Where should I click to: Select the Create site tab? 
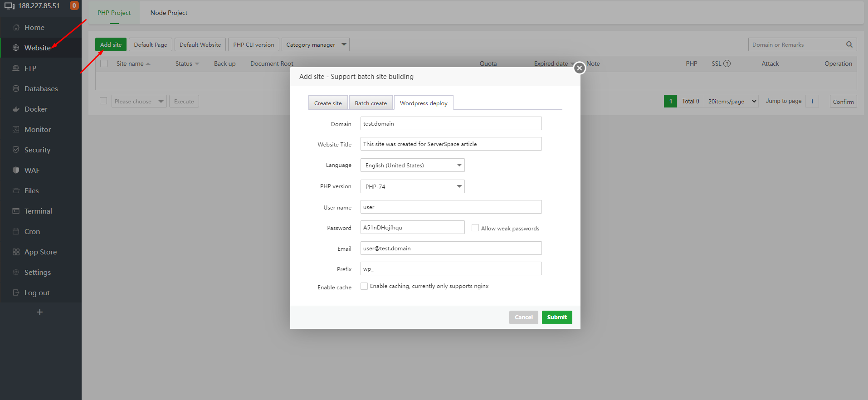click(x=328, y=103)
